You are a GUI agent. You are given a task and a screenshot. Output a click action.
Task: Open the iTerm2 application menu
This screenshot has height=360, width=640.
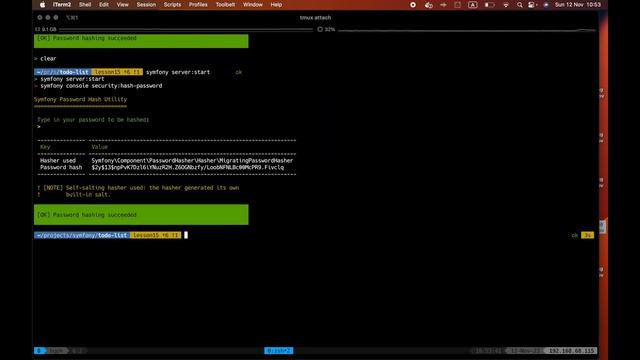click(x=62, y=5)
